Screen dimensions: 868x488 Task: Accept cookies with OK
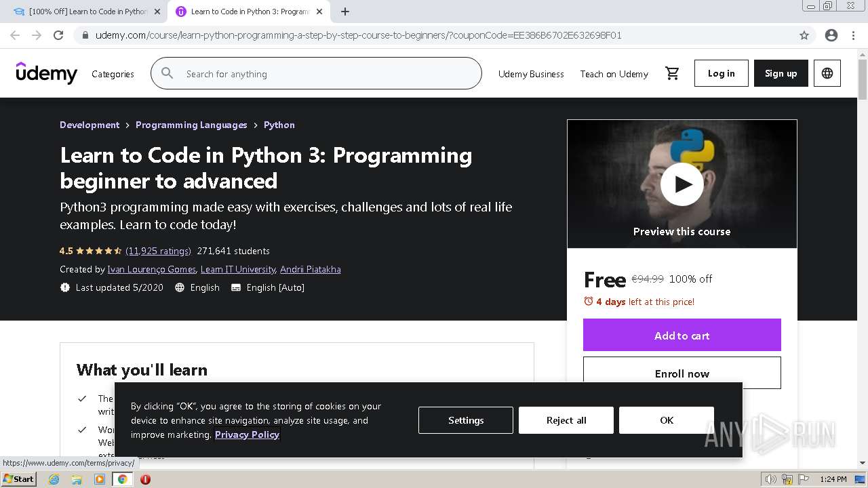(667, 420)
